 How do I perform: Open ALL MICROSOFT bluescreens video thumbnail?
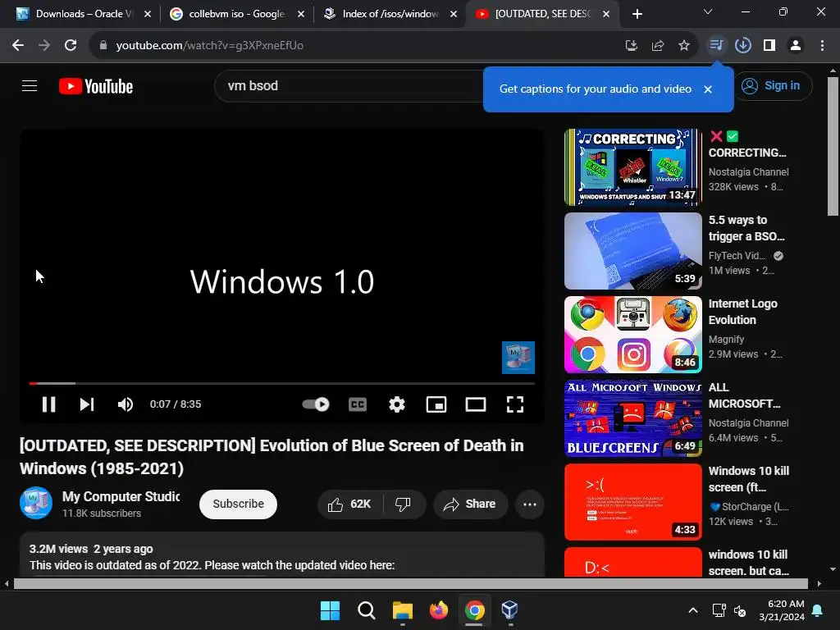(x=632, y=418)
